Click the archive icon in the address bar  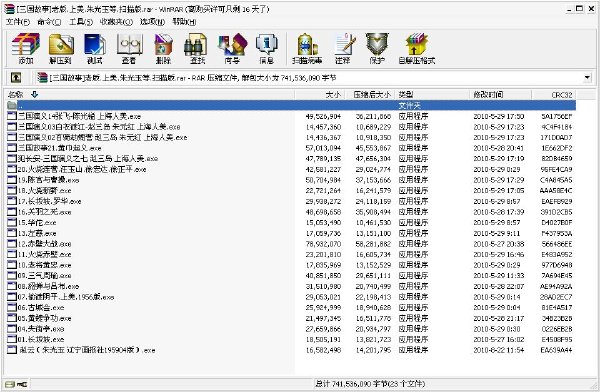click(42, 78)
